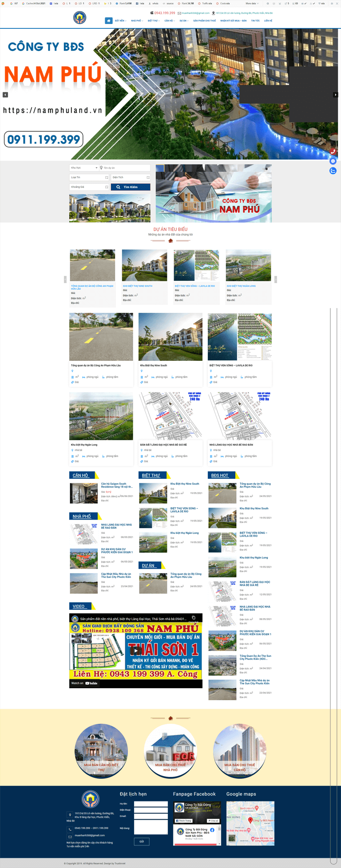Play the Thái Sơn 1 YouTube video
This screenshot has width=341, height=868.
click(135, 651)
